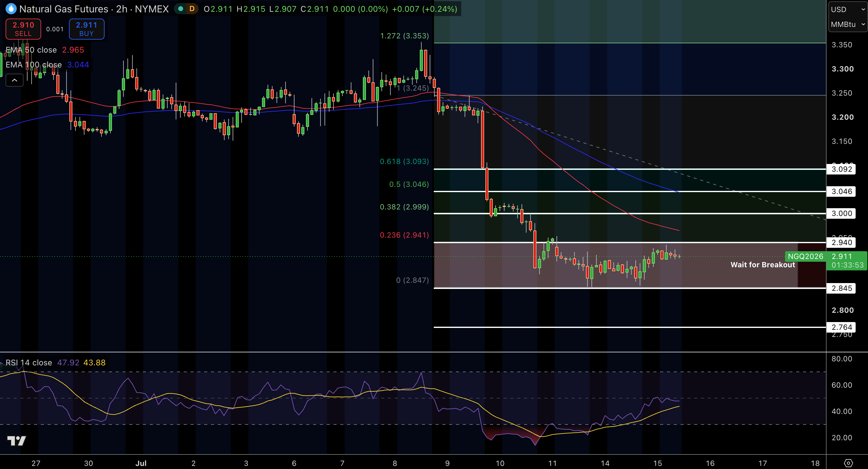The width and height of the screenshot is (868, 469).
Task: Click the 0 (2.847) Fibonacci label
Action: 412,280
